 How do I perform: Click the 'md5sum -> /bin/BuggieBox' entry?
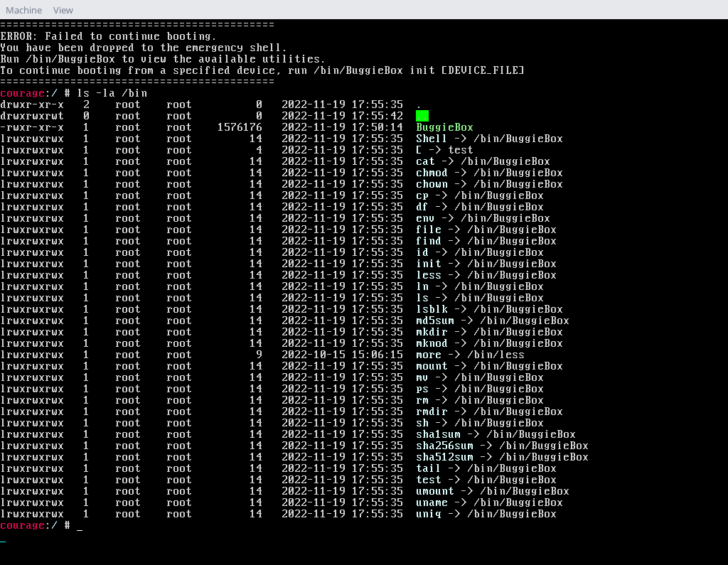(493, 321)
